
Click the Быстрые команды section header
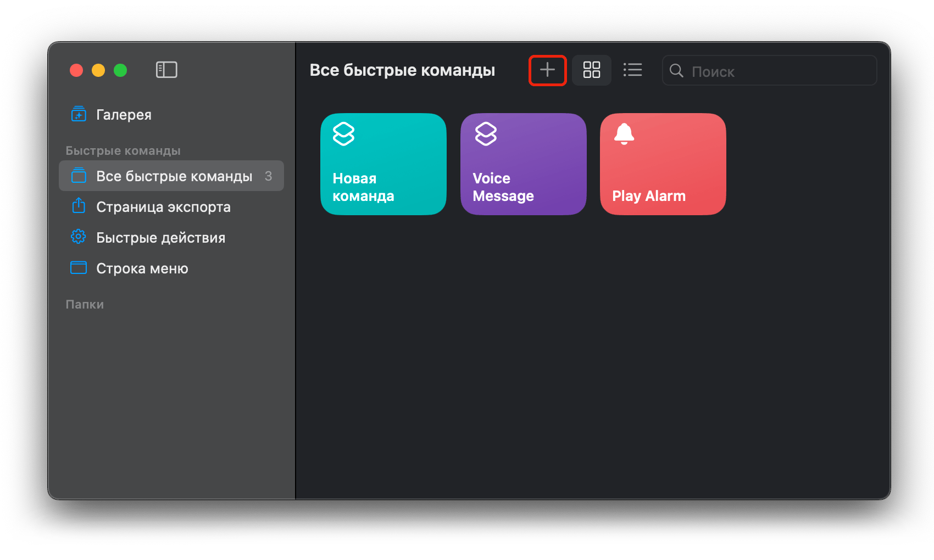(123, 151)
